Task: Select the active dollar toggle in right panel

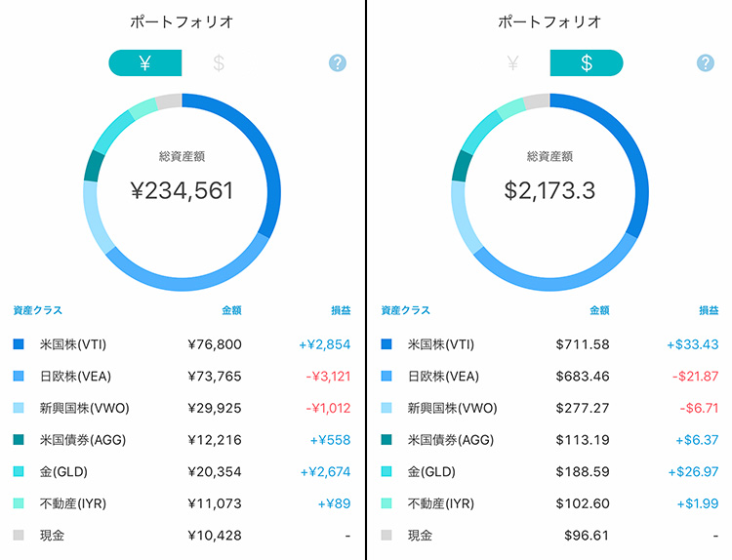Action: click(586, 63)
